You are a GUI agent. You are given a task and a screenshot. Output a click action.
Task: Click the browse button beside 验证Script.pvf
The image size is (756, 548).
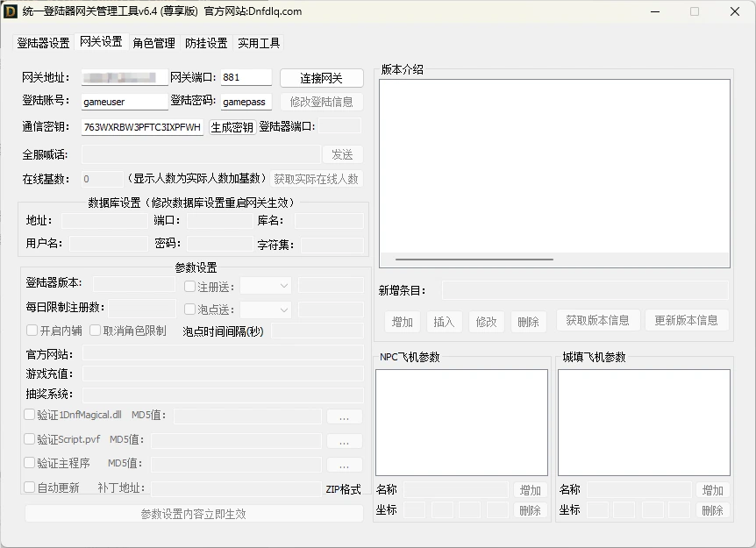(345, 440)
